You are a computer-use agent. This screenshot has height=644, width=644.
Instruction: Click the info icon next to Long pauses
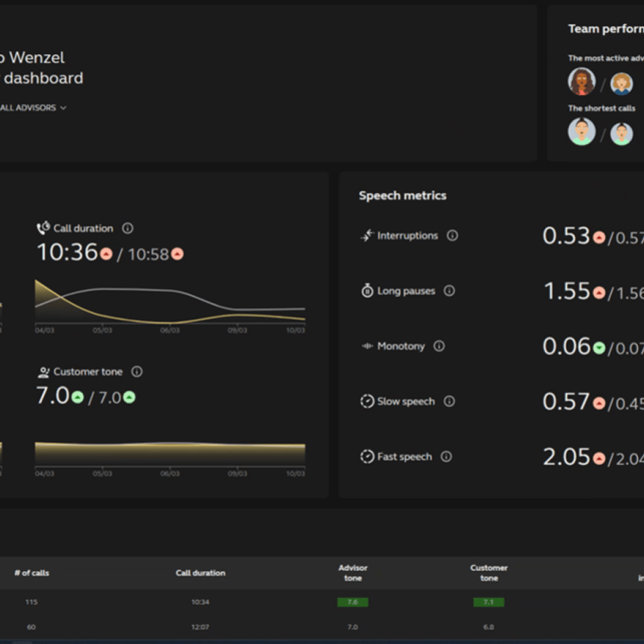click(x=450, y=290)
